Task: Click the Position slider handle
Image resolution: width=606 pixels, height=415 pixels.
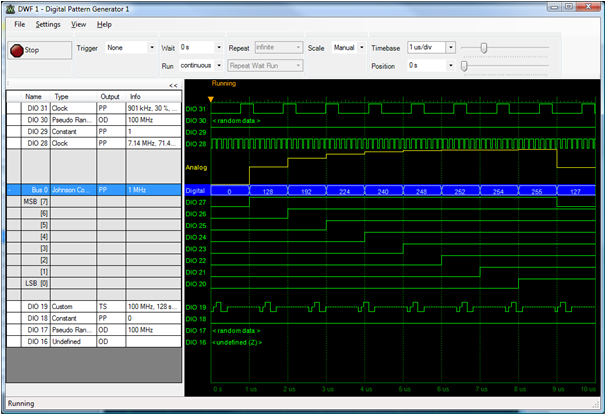Action: [465, 65]
